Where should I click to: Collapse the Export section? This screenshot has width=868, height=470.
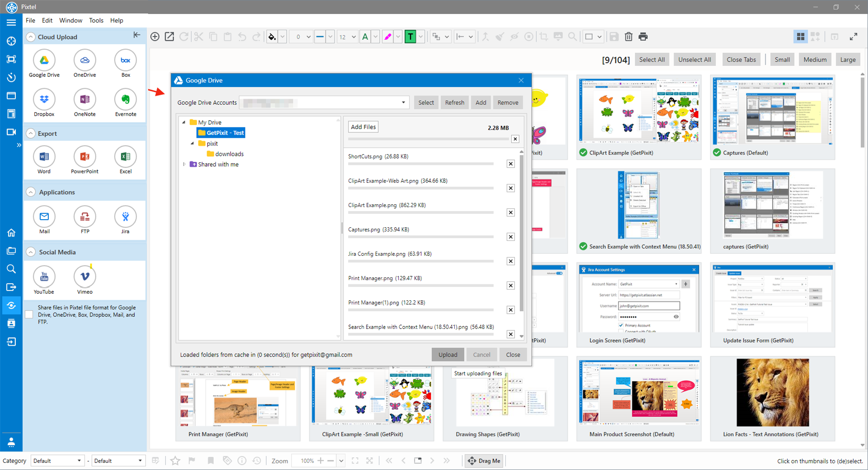coord(31,133)
